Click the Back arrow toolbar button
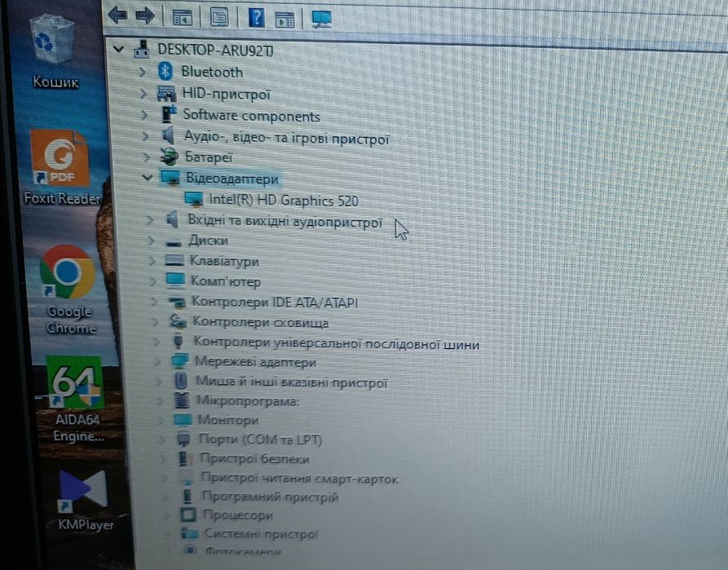Image resolution: width=728 pixels, height=570 pixels. pyautogui.click(x=118, y=15)
